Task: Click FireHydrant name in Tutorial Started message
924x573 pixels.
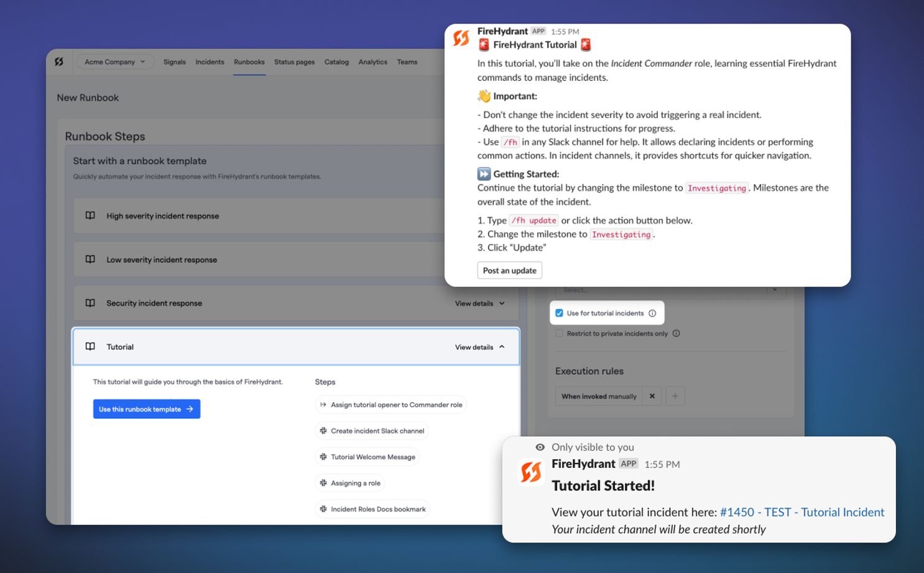Action: 583,464
